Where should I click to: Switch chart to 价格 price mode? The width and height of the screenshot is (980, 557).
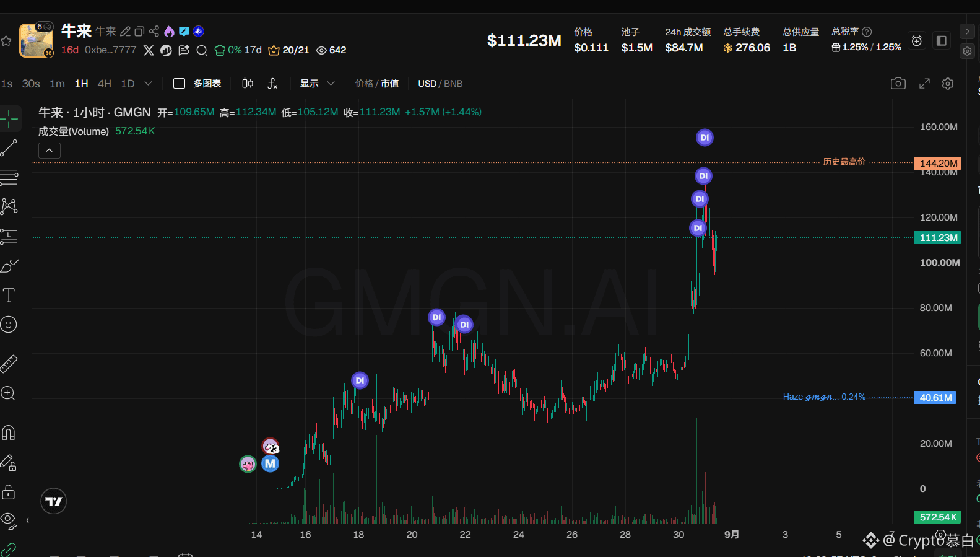364,84
